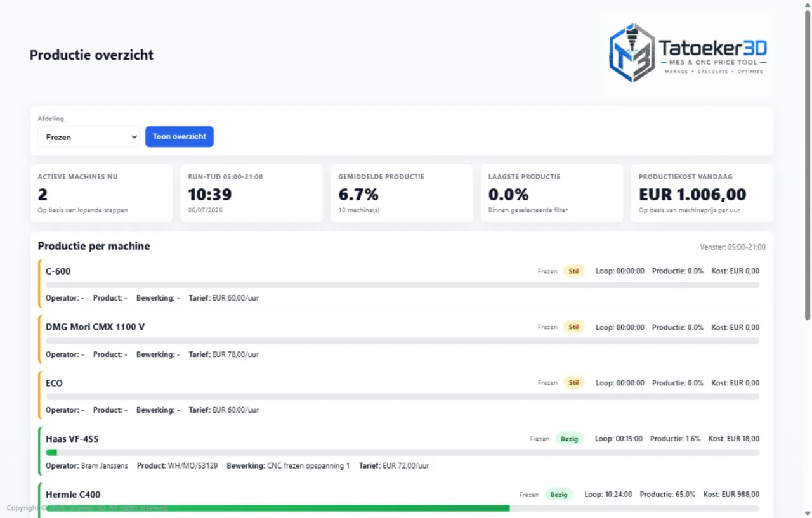Click the Productie per machine heading

coord(94,246)
